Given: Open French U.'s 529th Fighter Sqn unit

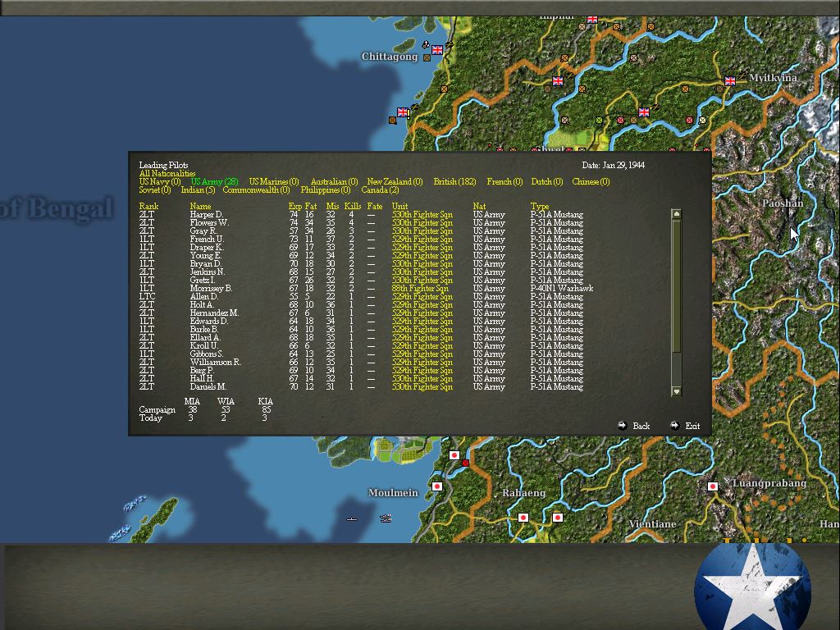Looking at the screenshot, I should [422, 239].
